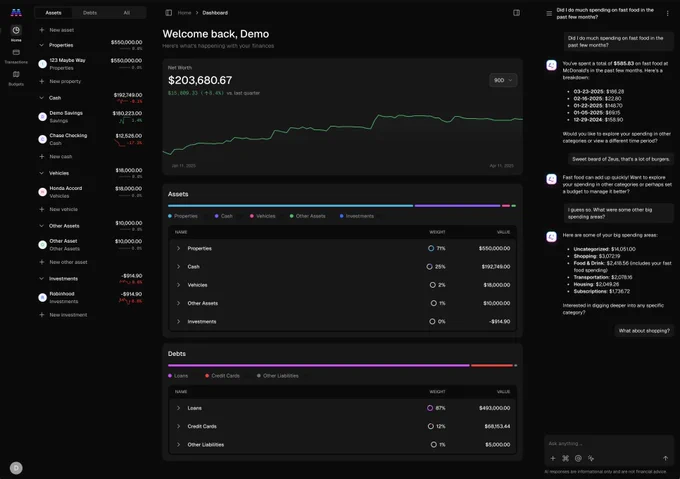Click the command icon in chat input
This screenshot has height=479, width=680.
tap(566, 458)
